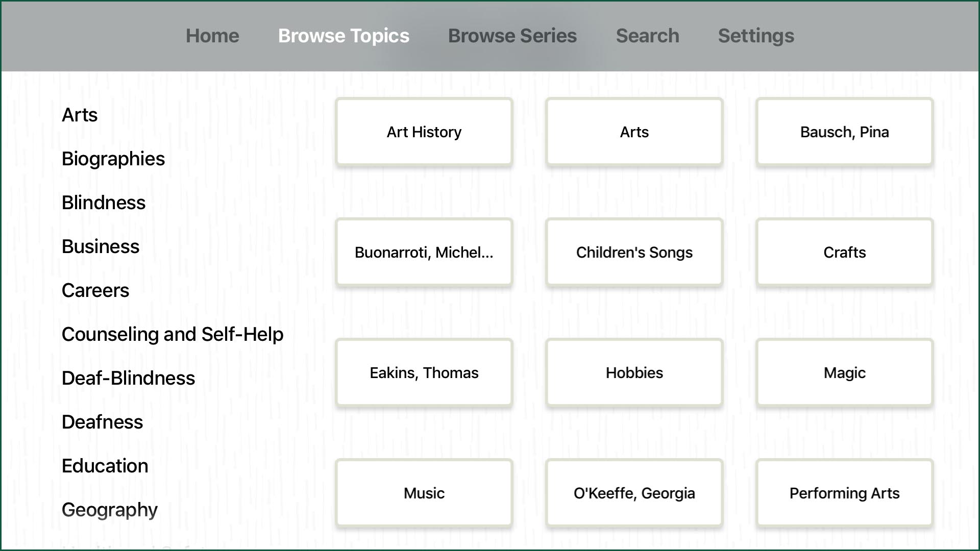The height and width of the screenshot is (551, 980).
Task: Click the Magic topic card
Action: pos(844,373)
